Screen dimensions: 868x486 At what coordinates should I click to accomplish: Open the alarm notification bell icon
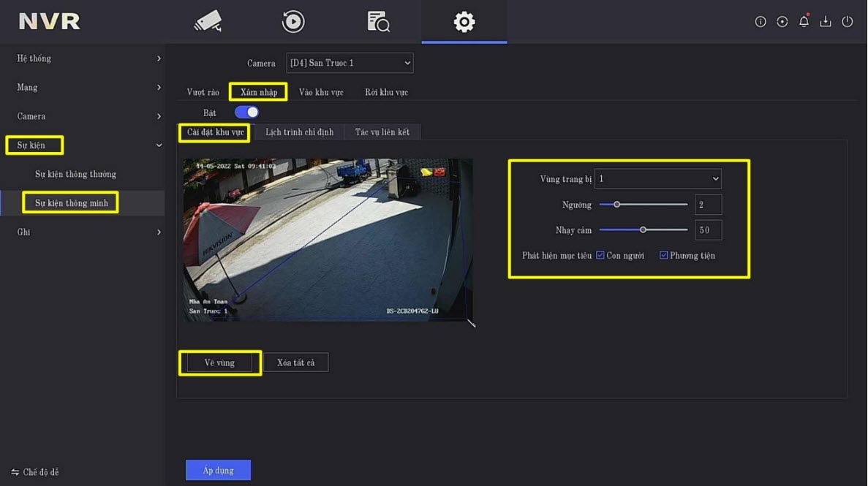(804, 22)
